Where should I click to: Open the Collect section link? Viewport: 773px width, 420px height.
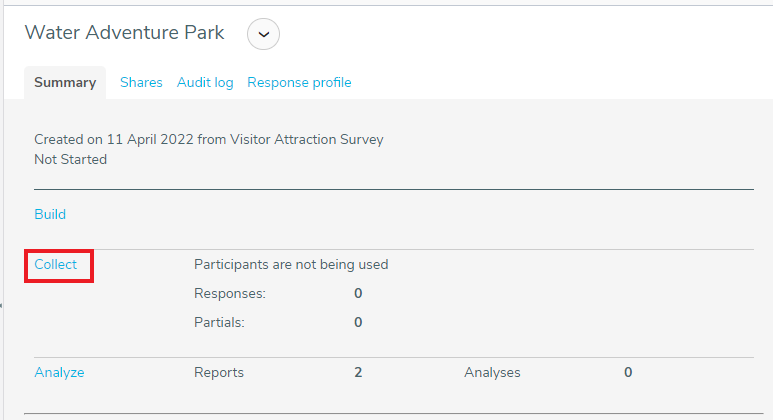(56, 265)
